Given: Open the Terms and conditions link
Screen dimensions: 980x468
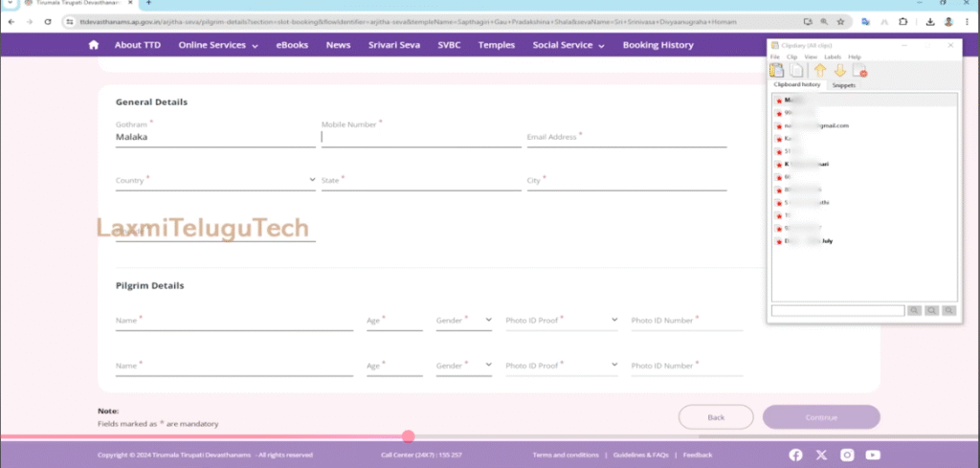Looking at the screenshot, I should tap(566, 455).
